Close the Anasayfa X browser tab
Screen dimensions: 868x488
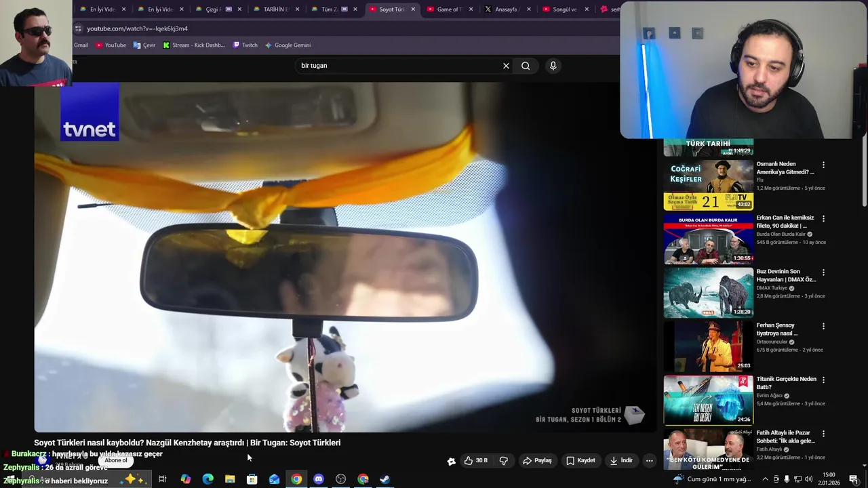(528, 9)
